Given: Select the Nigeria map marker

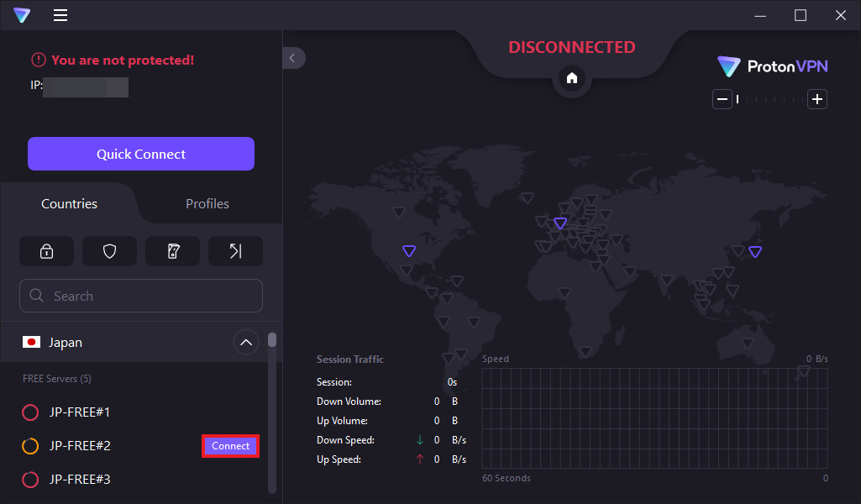Looking at the screenshot, I should click(x=564, y=292).
